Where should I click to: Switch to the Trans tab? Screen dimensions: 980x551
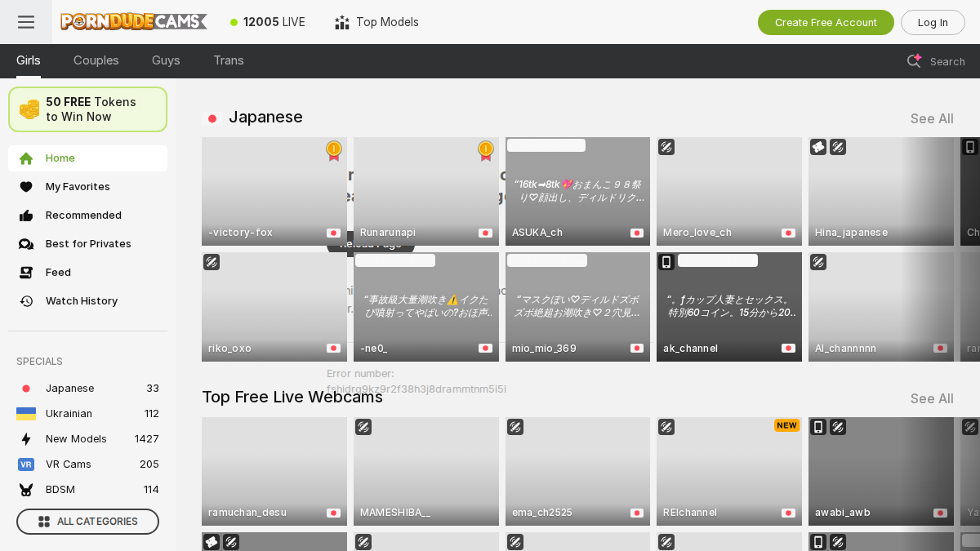pyautogui.click(x=229, y=60)
